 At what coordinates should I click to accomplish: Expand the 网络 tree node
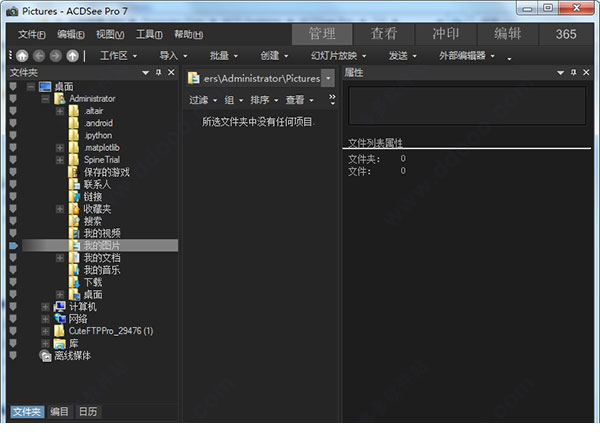[x=45, y=319]
